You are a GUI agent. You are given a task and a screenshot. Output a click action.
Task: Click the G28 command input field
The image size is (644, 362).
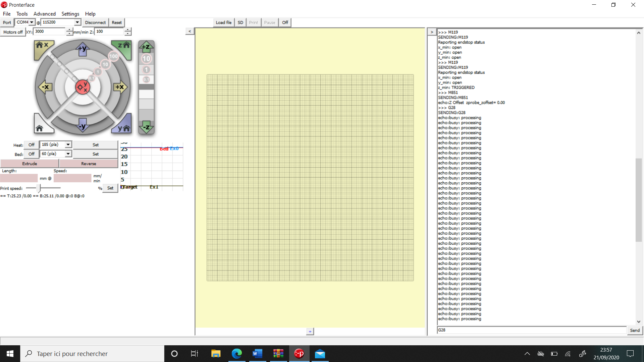pos(532,330)
